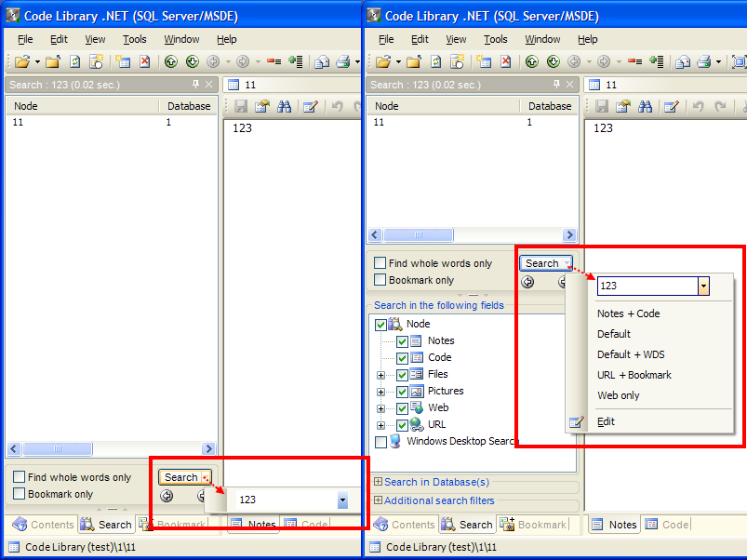Click the refresh icon in right window toolbar

point(436,61)
